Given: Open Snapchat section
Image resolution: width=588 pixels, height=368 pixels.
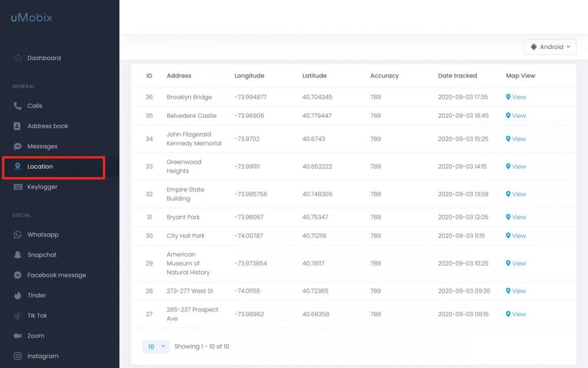Looking at the screenshot, I should pos(42,255).
